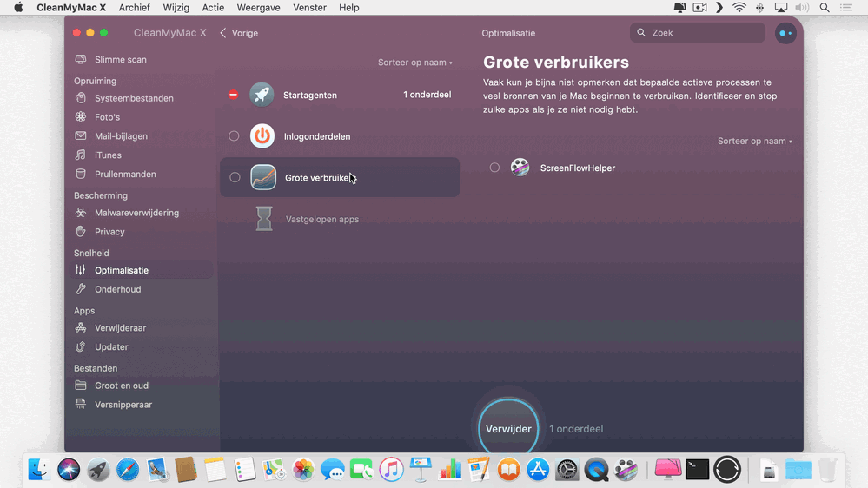Select Prullenmanden in sidebar

click(125, 175)
